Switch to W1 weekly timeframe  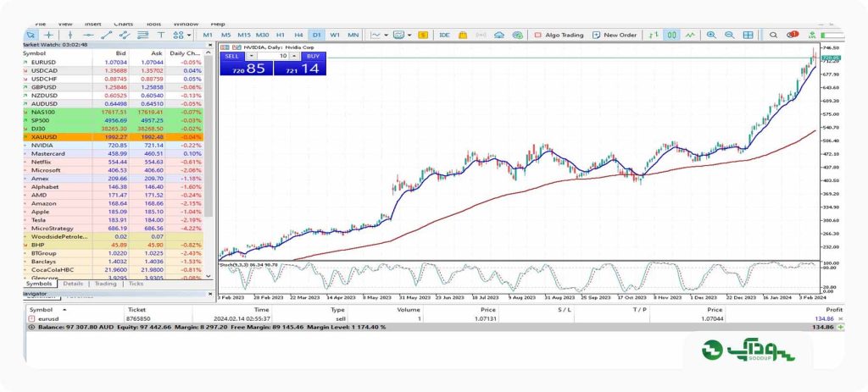point(335,35)
